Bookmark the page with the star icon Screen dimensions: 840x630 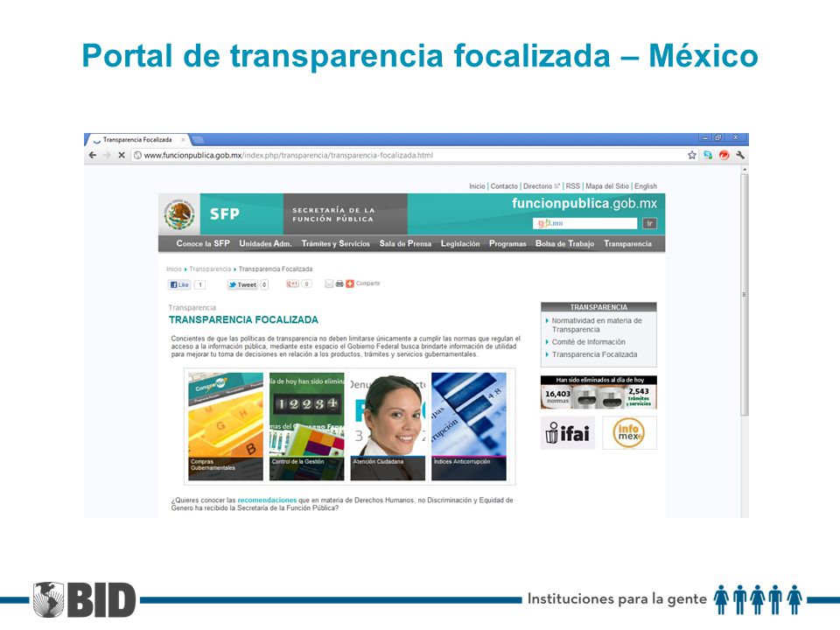click(x=692, y=156)
